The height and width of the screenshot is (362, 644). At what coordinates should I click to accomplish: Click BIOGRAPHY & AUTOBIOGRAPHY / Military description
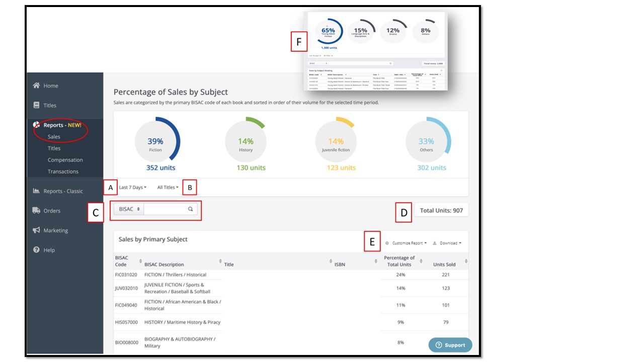(x=180, y=342)
